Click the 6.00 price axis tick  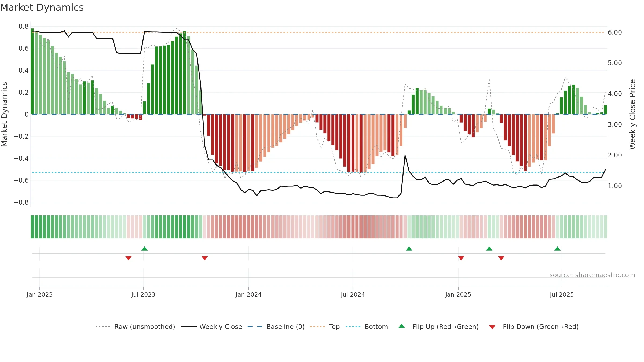click(615, 32)
